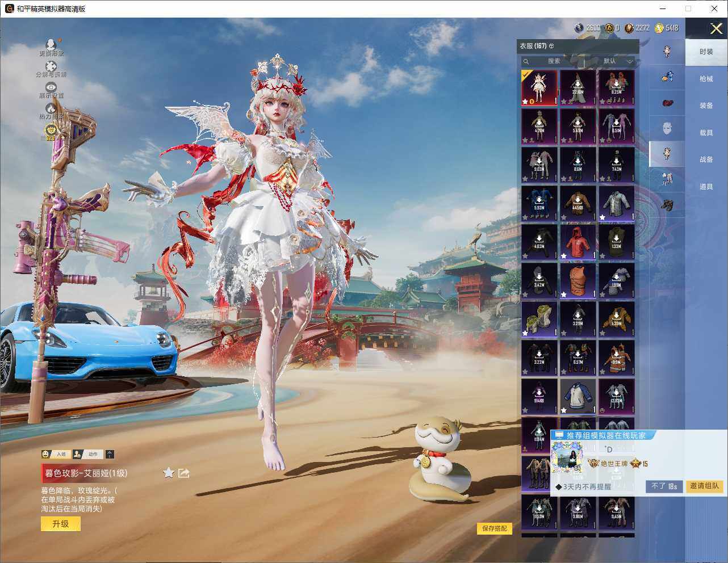This screenshot has width=728, height=563.
Task: Click the 邀请组队 invite team button
Action: tap(705, 486)
